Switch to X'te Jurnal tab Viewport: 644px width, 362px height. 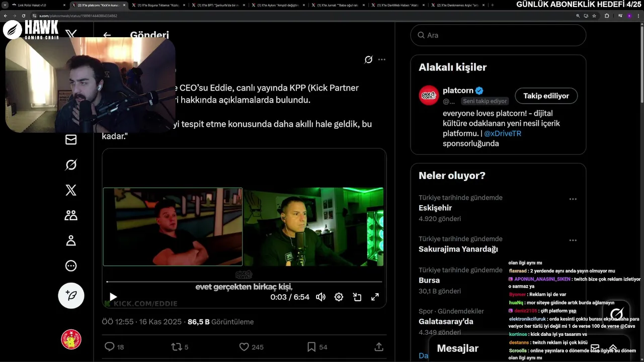[337, 5]
